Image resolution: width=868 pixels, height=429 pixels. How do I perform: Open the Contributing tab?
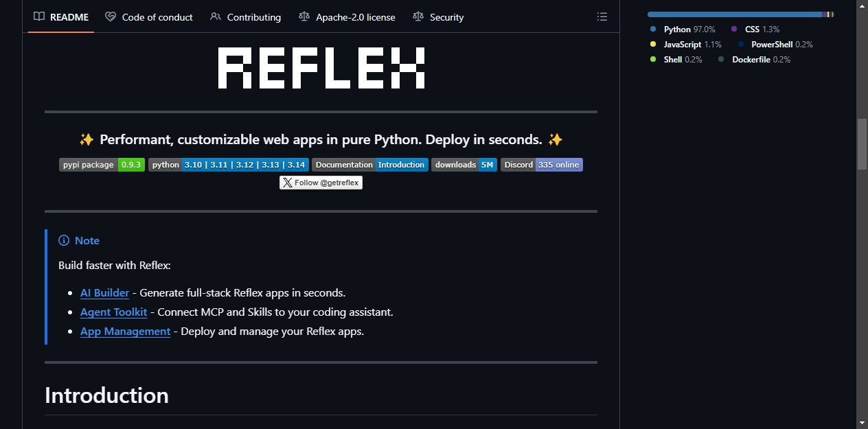coord(245,17)
